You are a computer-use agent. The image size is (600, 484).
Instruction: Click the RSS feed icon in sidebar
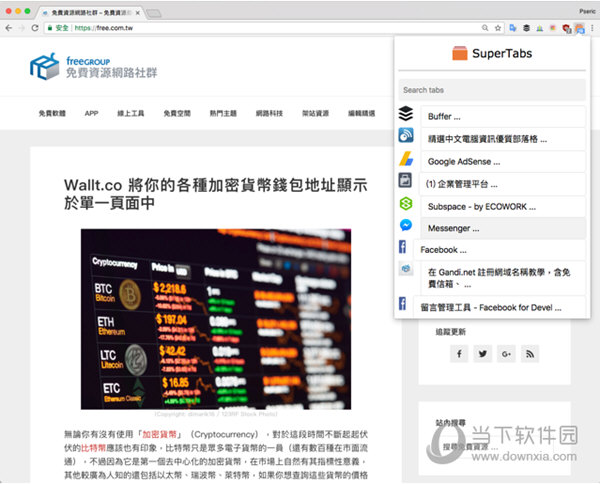pyautogui.click(x=530, y=354)
